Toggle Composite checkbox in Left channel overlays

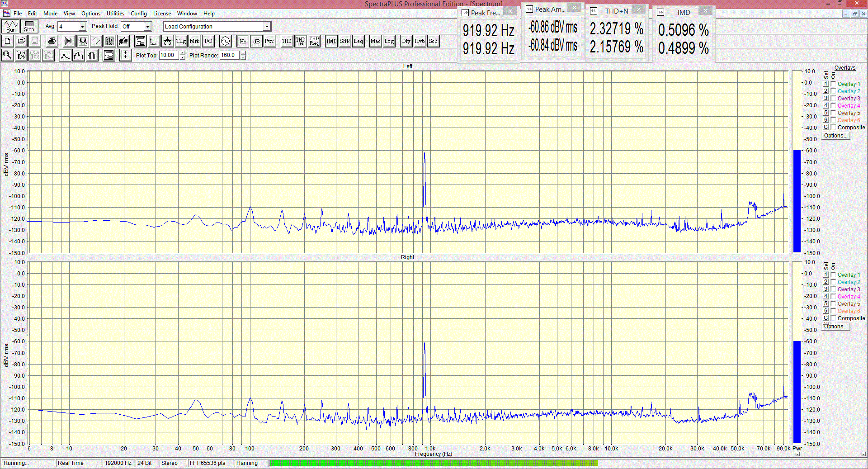click(x=833, y=127)
